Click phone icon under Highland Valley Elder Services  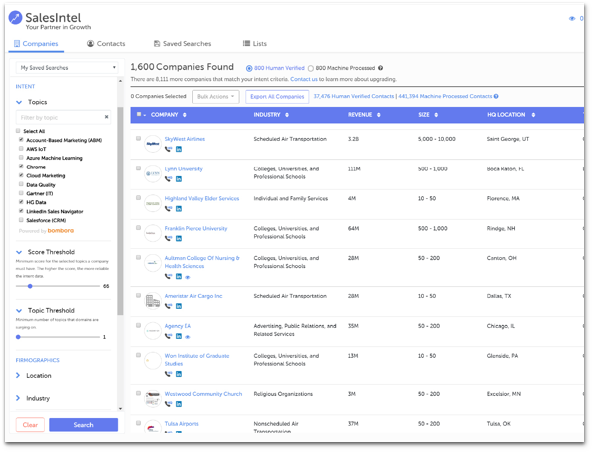[x=168, y=209]
